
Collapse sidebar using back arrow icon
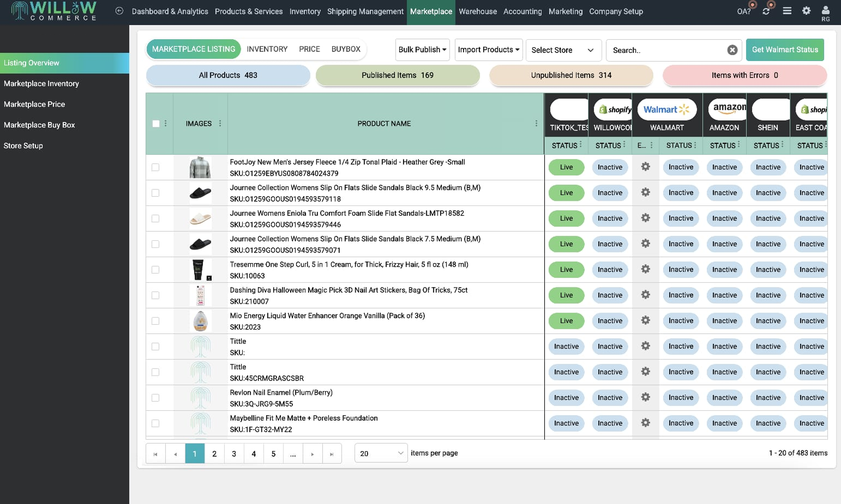point(119,11)
